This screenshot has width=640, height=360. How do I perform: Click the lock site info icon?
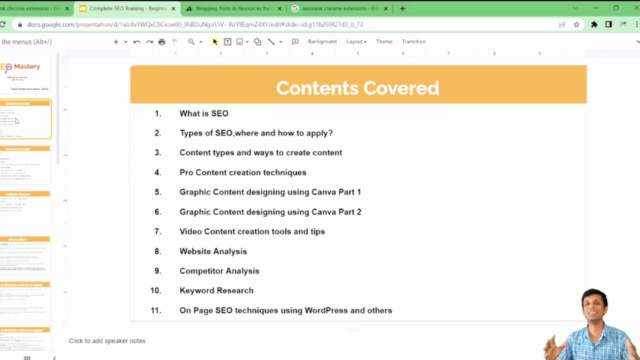[x=20, y=24]
